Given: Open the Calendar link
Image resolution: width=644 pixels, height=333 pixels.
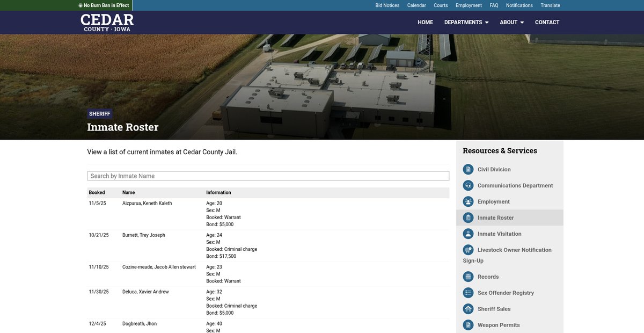Looking at the screenshot, I should coord(416,5).
